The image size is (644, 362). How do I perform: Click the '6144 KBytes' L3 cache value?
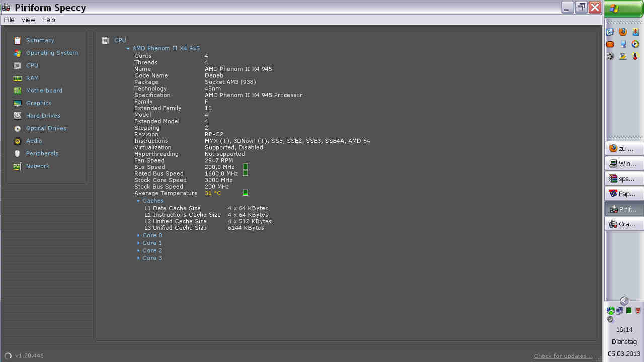246,228
